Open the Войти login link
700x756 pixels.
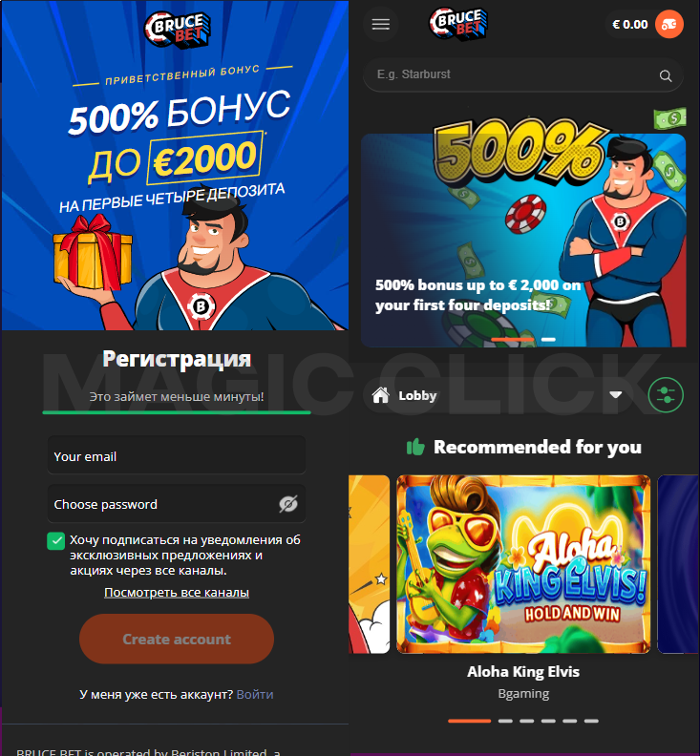coord(255,694)
